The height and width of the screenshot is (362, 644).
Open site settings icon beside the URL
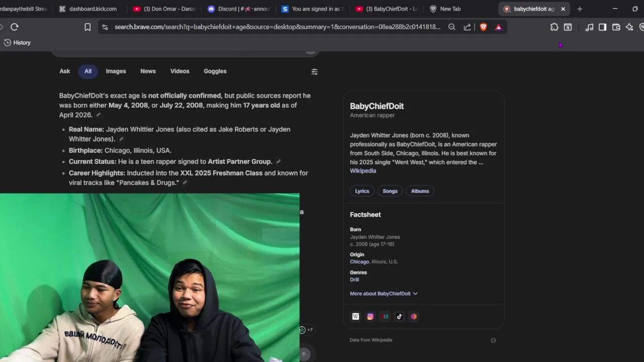tap(105, 27)
